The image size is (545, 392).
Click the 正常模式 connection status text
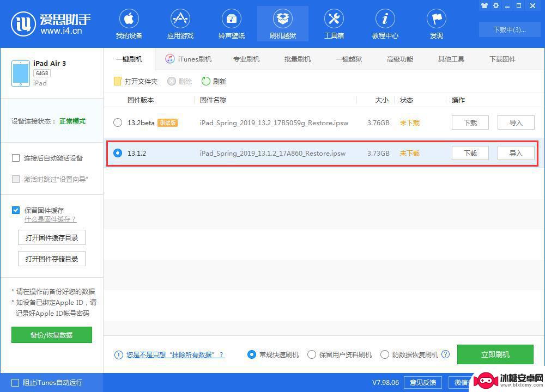[x=72, y=121]
